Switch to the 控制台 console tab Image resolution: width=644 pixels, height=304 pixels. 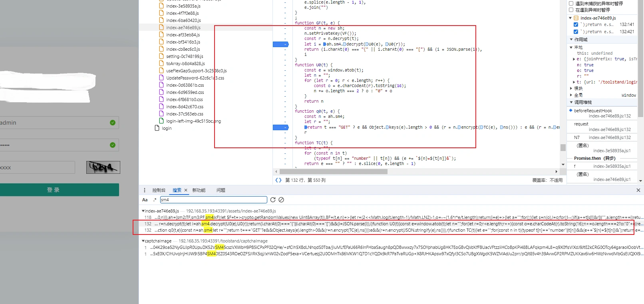(159, 190)
